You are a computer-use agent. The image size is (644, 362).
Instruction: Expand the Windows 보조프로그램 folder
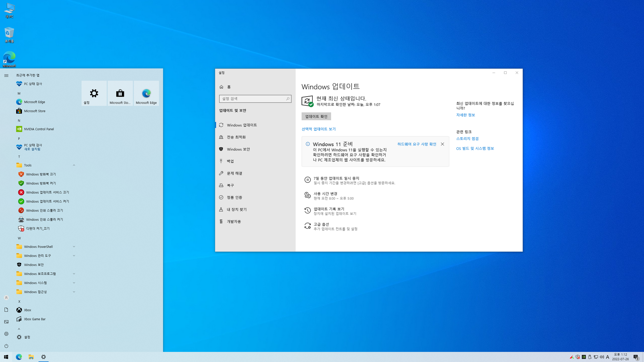click(45, 274)
